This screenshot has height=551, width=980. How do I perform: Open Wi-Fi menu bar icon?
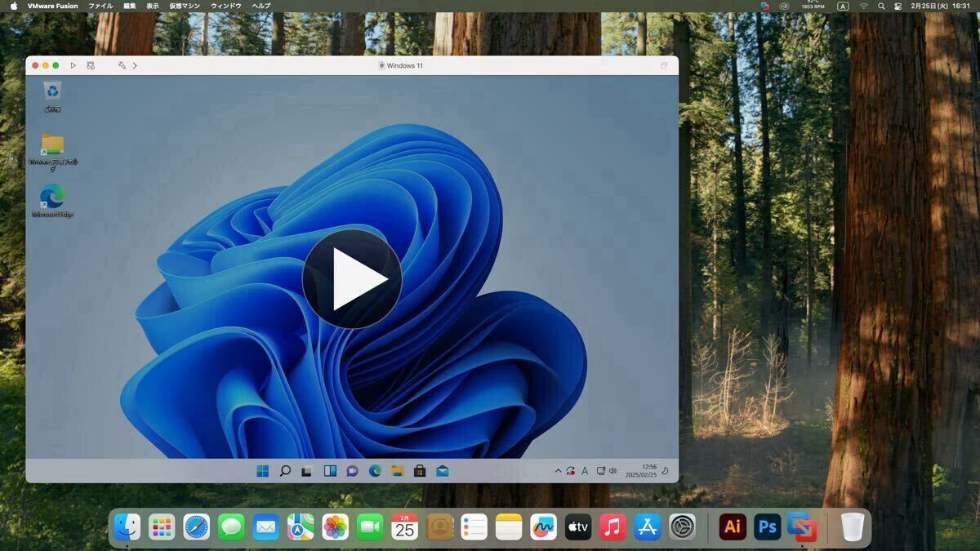pyautogui.click(x=863, y=6)
